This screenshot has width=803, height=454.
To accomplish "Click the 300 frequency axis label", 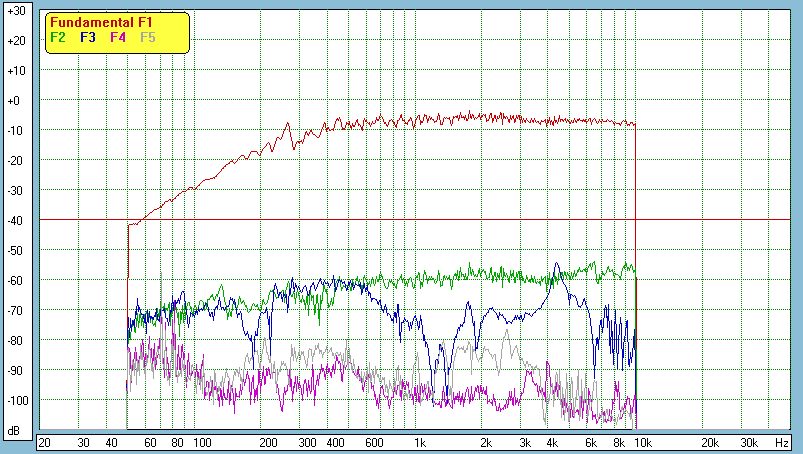I will coord(307,443).
